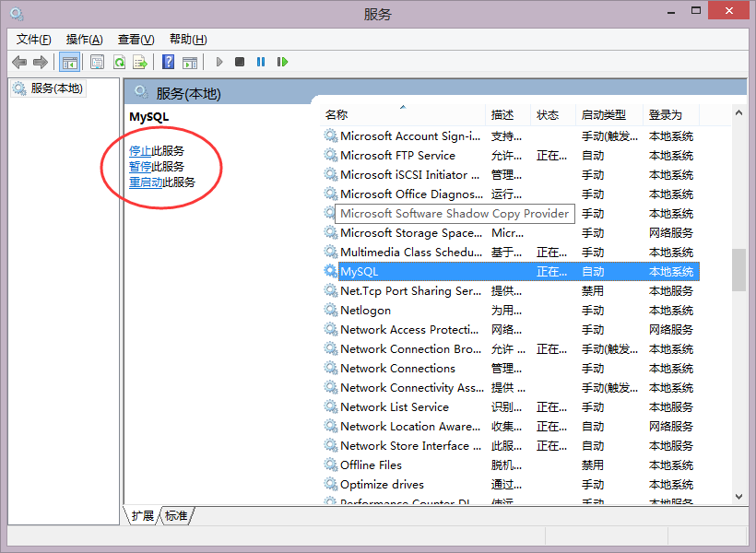Sort by the 名称 column header
Screen dimensions: 756x553
(x=403, y=115)
